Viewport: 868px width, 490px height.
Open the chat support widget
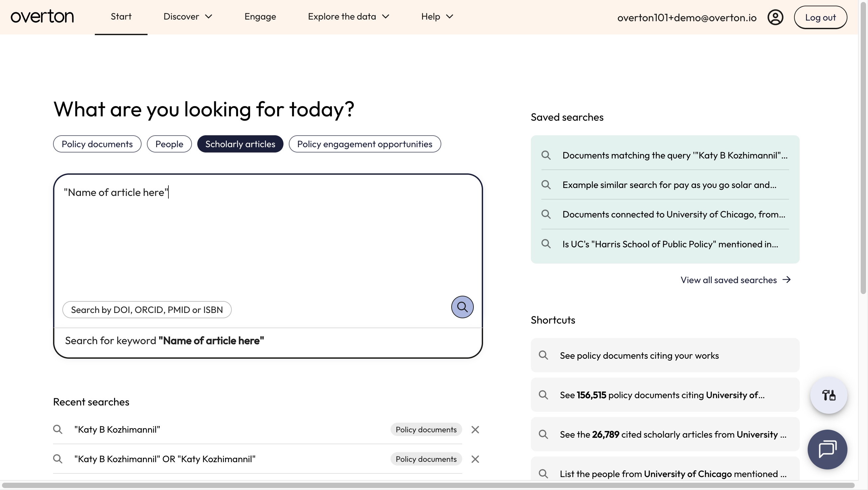tap(827, 449)
